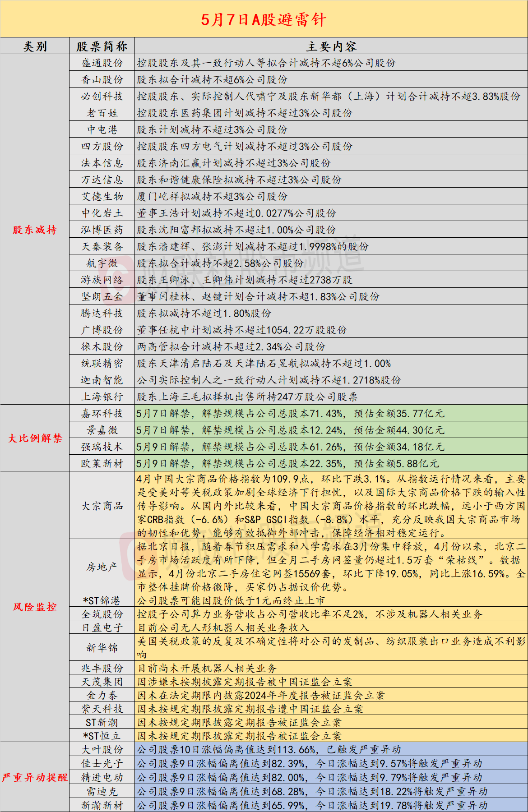The image size is (528, 812).
Task: Select stock name 统联精密
Action: (x=102, y=364)
